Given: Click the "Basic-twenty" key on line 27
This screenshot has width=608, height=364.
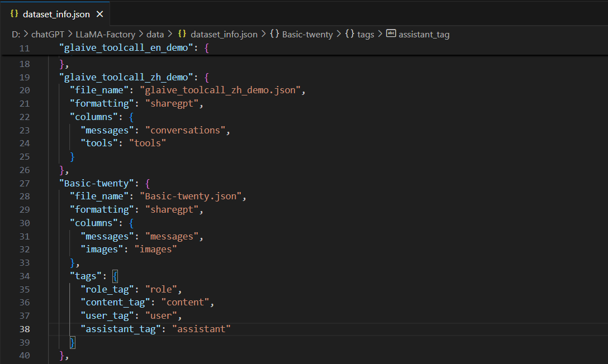Looking at the screenshot, I should point(97,183).
